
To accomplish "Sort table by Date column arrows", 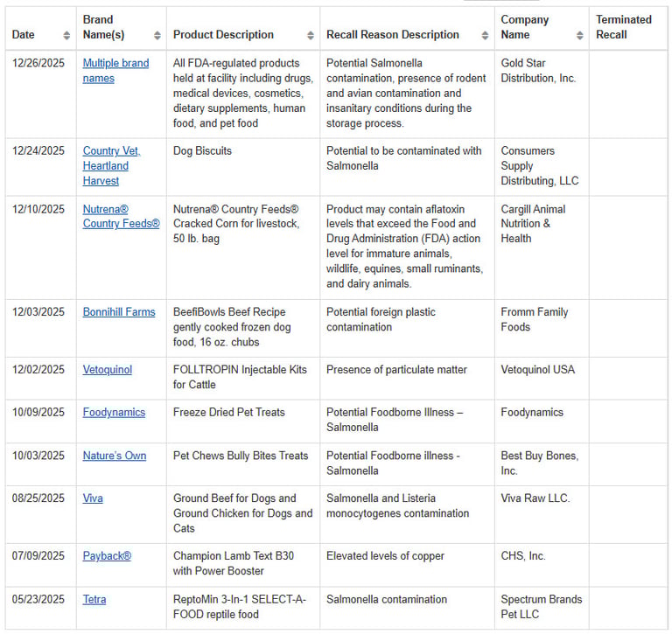I will (66, 35).
